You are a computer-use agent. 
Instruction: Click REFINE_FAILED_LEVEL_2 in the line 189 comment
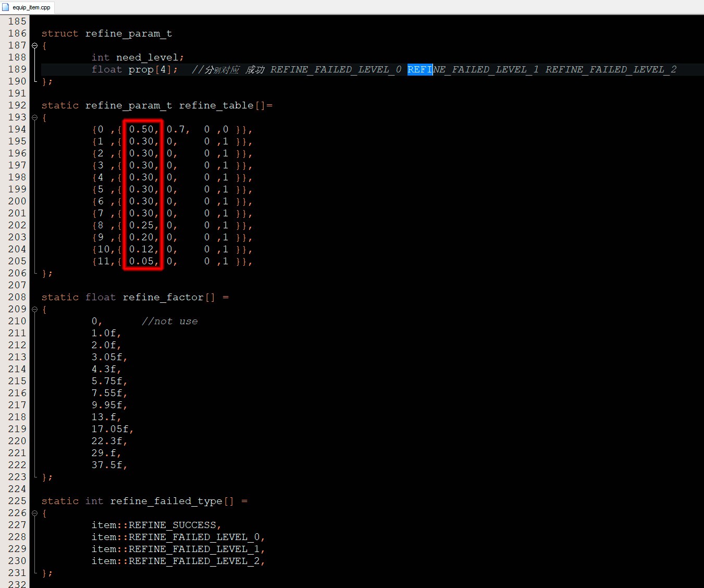tap(611, 69)
